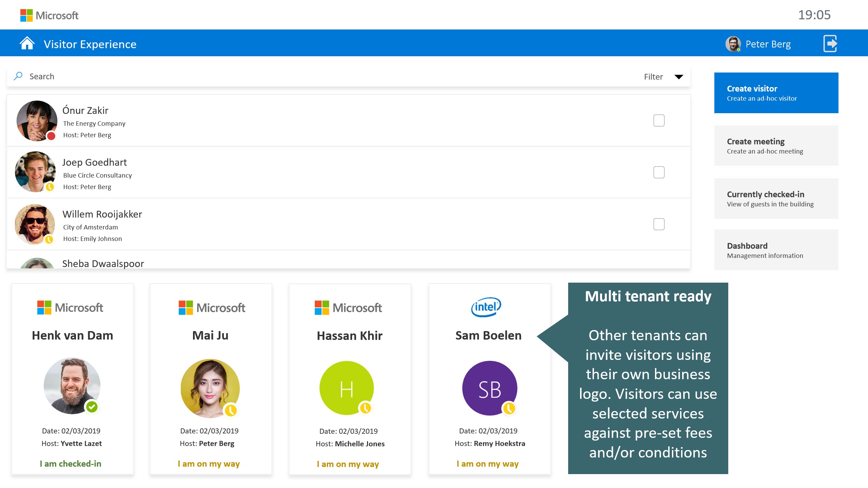Open the Create meeting tile

776,146
